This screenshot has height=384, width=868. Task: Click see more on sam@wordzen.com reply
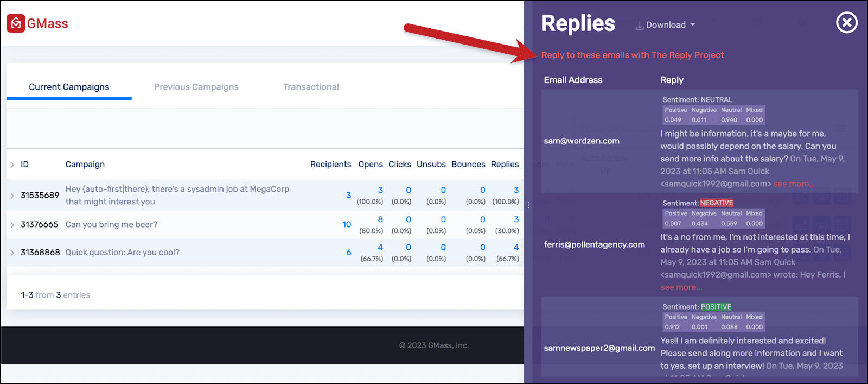794,184
